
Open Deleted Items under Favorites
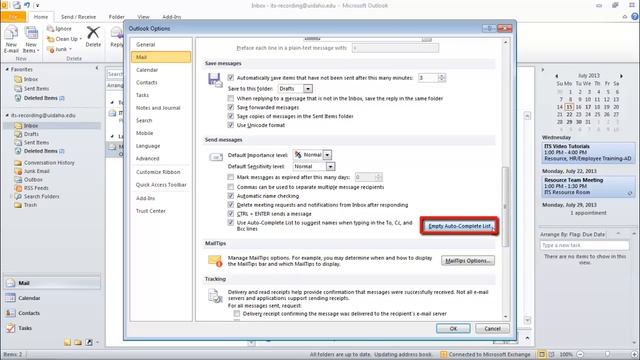40,98
